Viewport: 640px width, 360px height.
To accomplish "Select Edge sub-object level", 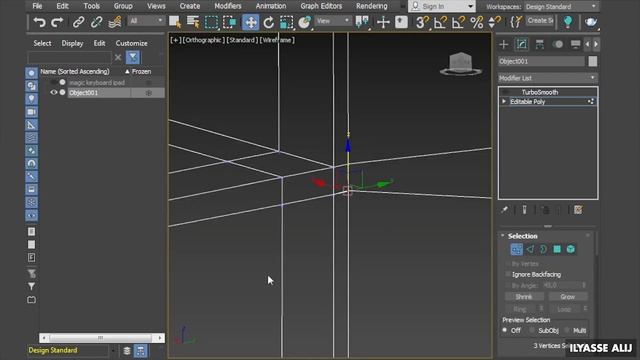I will tap(530, 249).
